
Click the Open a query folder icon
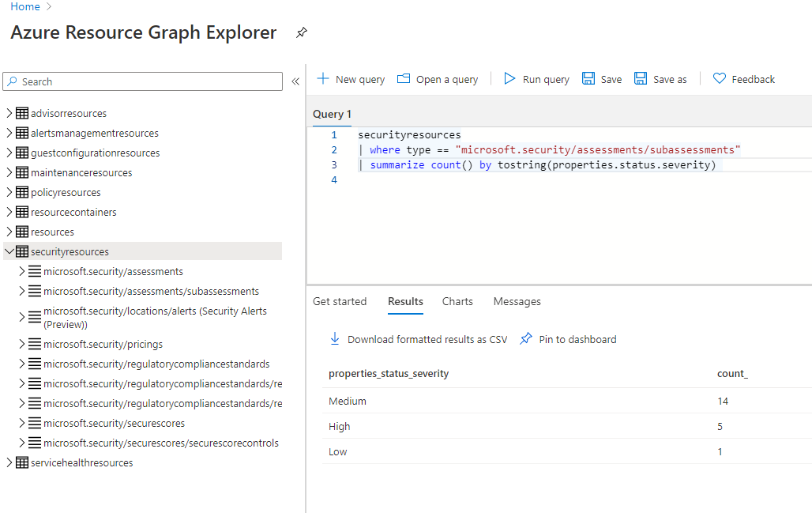(x=404, y=79)
